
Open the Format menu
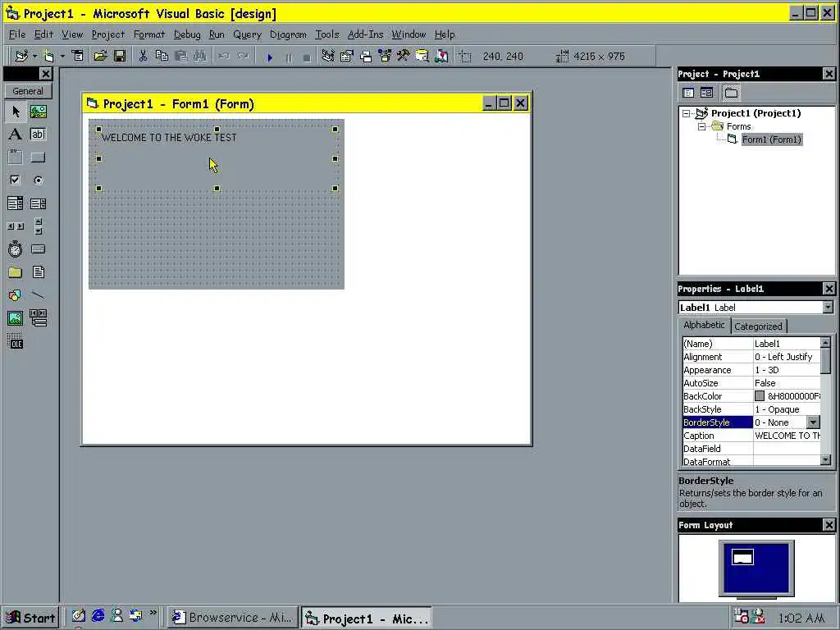tap(149, 34)
